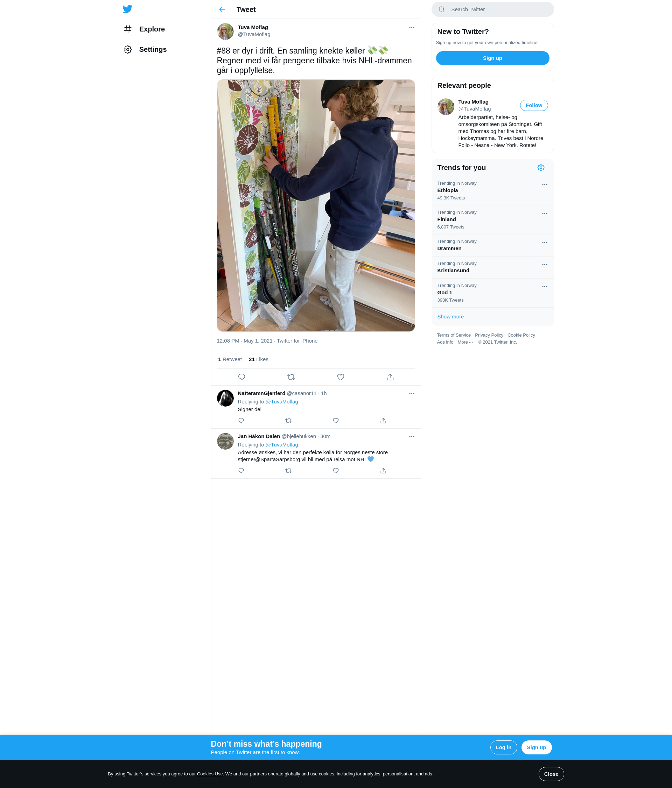Expand the More footer menu
672x788 pixels.
(x=465, y=342)
